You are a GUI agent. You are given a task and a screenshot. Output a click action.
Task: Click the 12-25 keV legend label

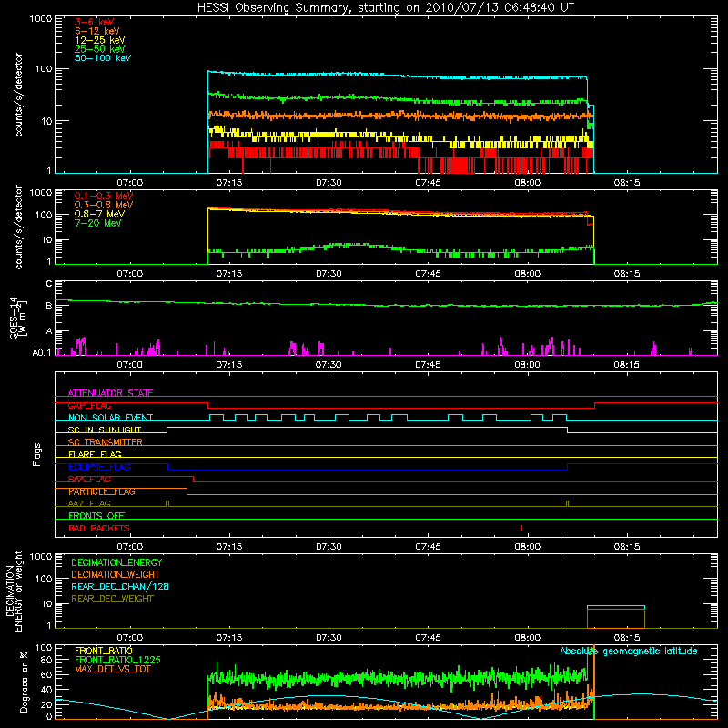[100, 40]
